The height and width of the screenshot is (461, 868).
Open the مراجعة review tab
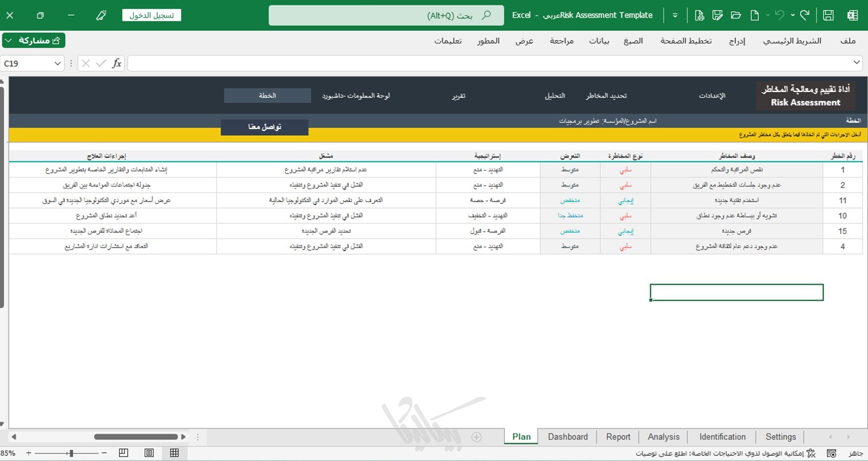click(562, 41)
